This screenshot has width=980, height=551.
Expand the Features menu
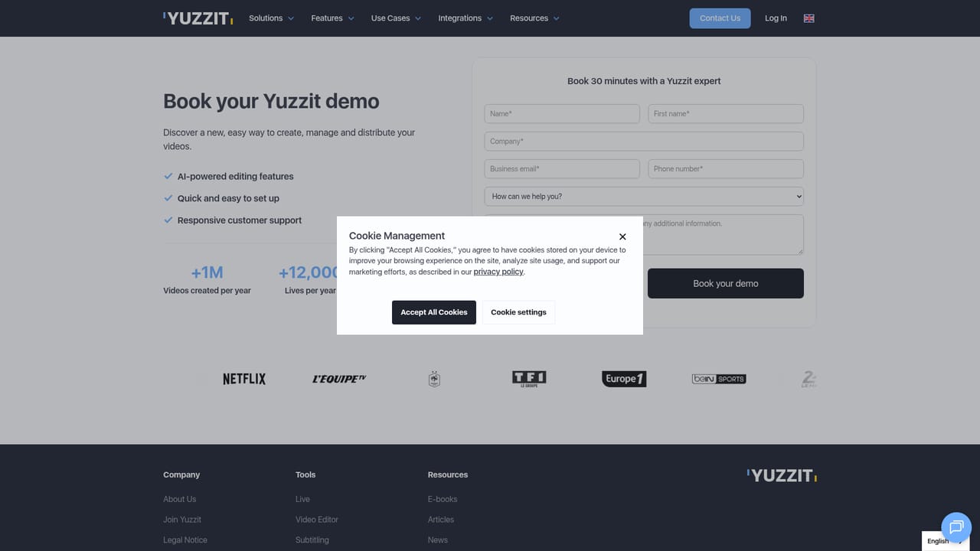click(x=332, y=18)
